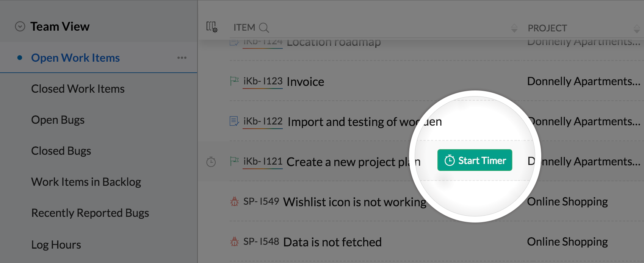Open column customization settings icon
644x263 pixels.
coord(212,27)
